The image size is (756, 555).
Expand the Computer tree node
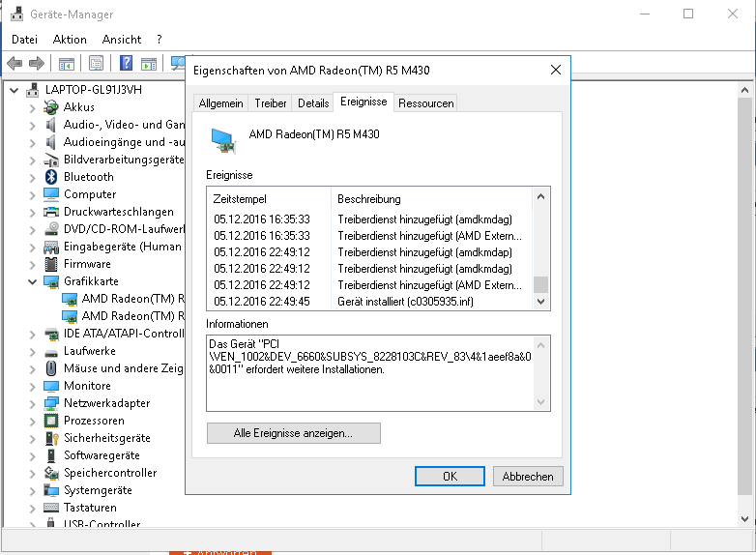point(32,194)
